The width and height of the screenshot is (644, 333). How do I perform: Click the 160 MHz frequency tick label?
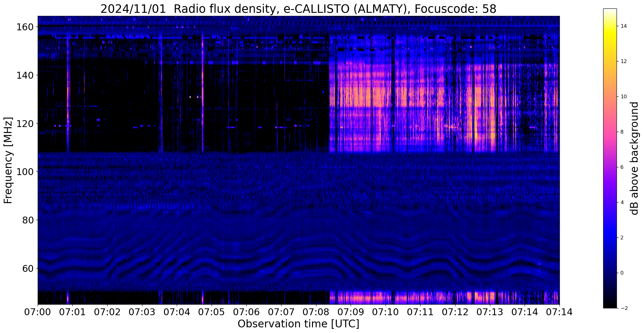tap(25, 27)
